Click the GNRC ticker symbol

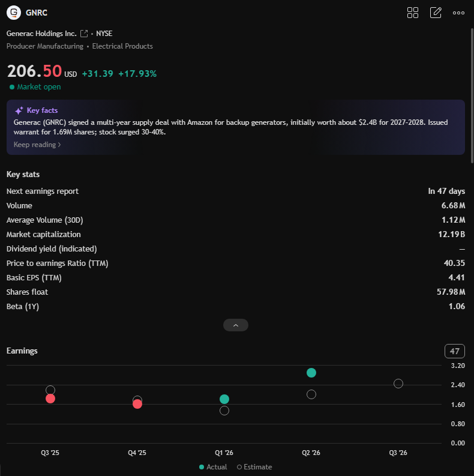point(37,13)
